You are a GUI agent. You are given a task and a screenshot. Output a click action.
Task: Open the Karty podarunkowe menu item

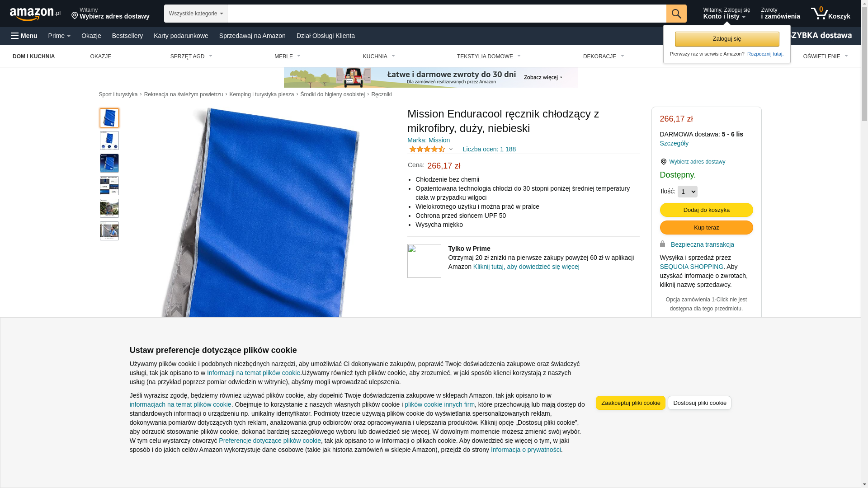coord(181,36)
